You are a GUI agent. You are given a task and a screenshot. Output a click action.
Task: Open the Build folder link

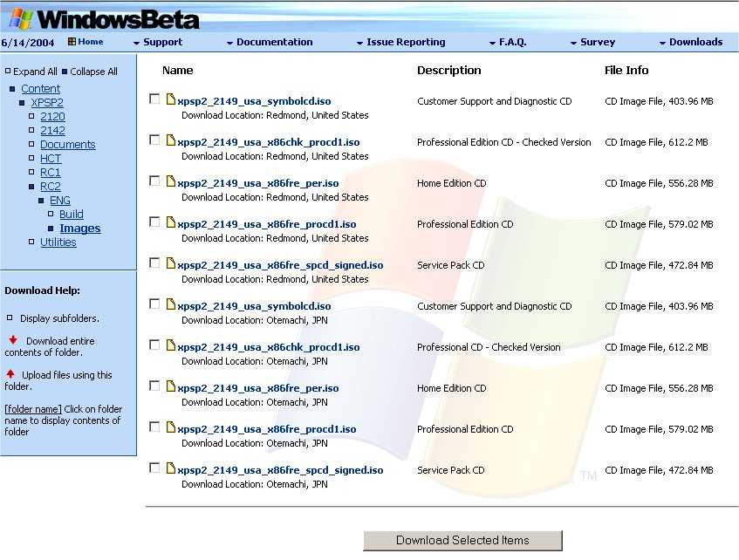click(72, 214)
